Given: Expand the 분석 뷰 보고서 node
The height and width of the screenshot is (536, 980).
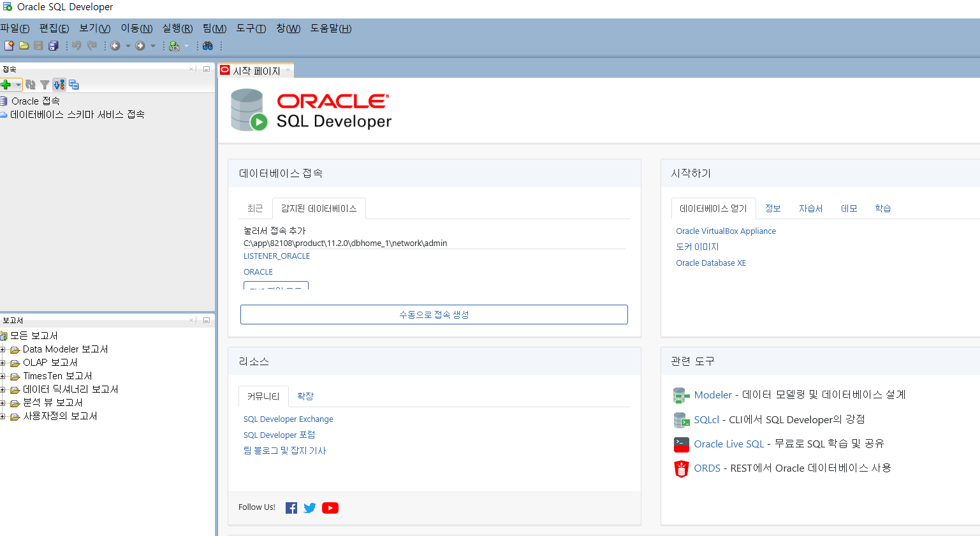Looking at the screenshot, I should pyautogui.click(x=3, y=403).
